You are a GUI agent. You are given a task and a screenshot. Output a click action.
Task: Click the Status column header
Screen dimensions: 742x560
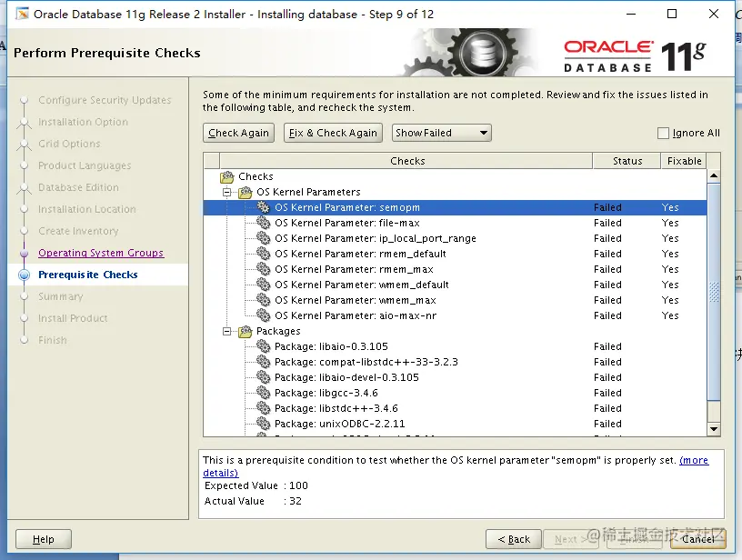tap(627, 161)
